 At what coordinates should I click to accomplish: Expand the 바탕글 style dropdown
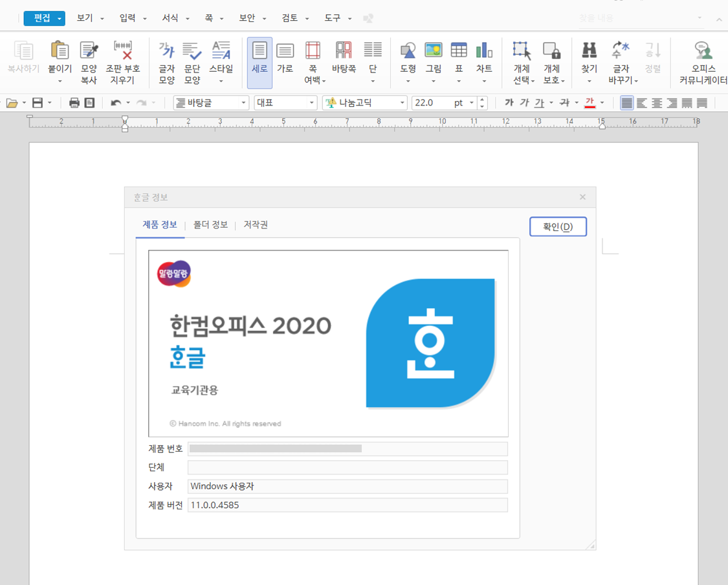[243, 103]
